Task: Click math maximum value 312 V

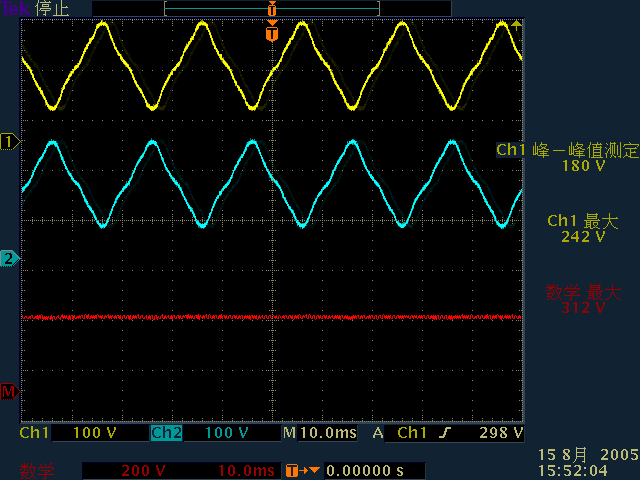Action: tap(583, 308)
